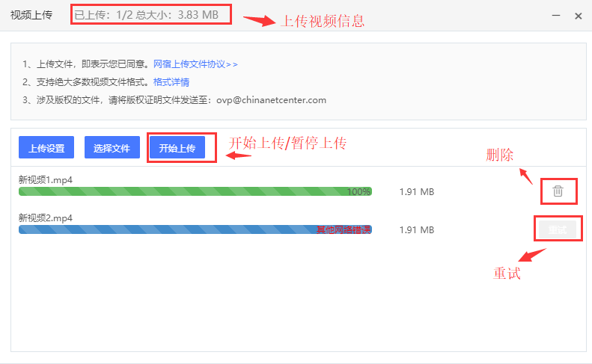Select the file name 新视频1.mp4
Image resolution: width=592 pixels, height=364 pixels.
click(46, 180)
